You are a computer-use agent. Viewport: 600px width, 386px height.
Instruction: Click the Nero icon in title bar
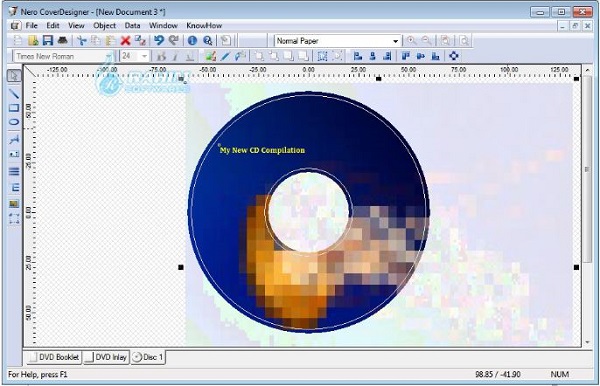(13, 11)
